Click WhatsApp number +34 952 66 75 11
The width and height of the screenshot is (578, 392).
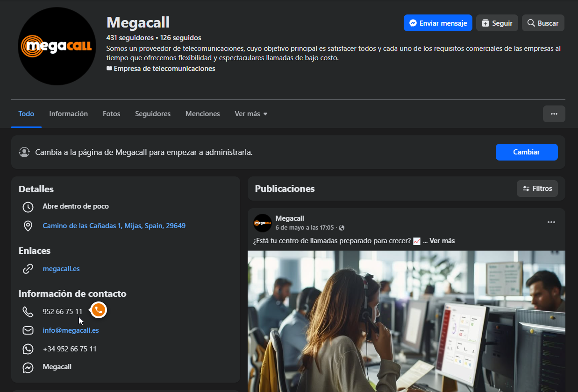click(70, 349)
